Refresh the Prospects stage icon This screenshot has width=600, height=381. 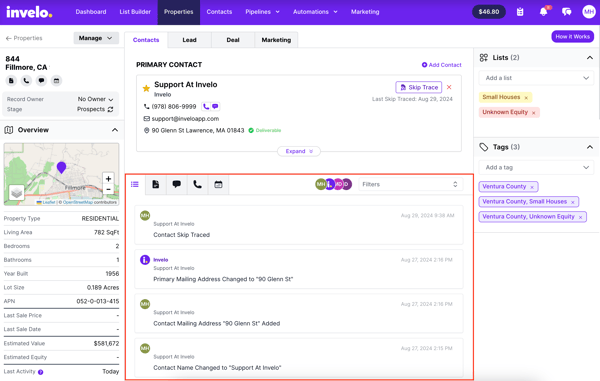pos(110,109)
